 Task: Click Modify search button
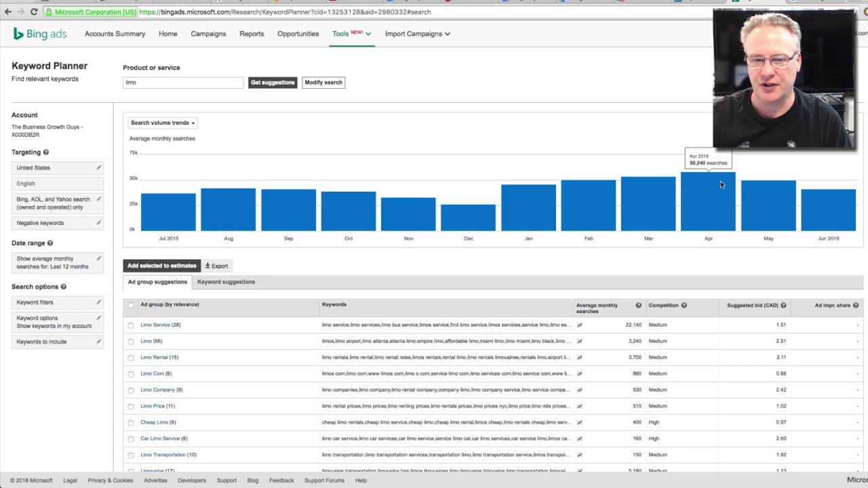coord(323,83)
